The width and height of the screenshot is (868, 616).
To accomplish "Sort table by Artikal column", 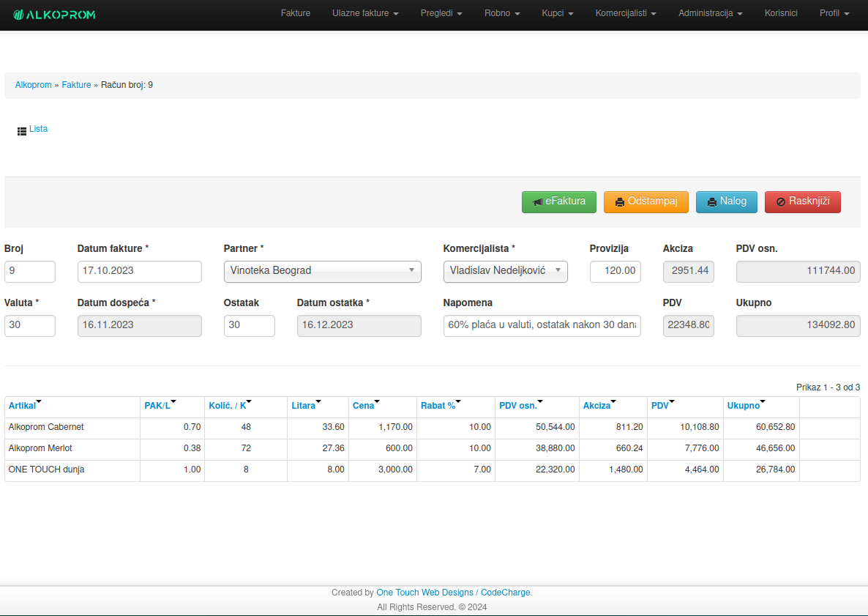I will tap(22, 406).
